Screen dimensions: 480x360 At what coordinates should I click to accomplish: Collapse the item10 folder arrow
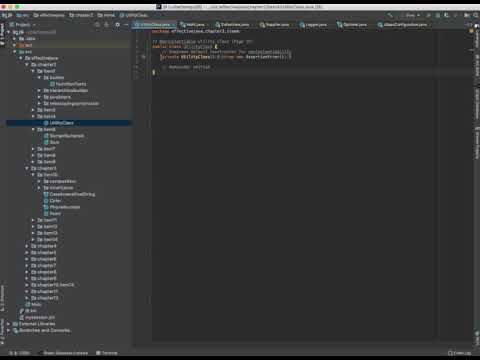(33, 175)
